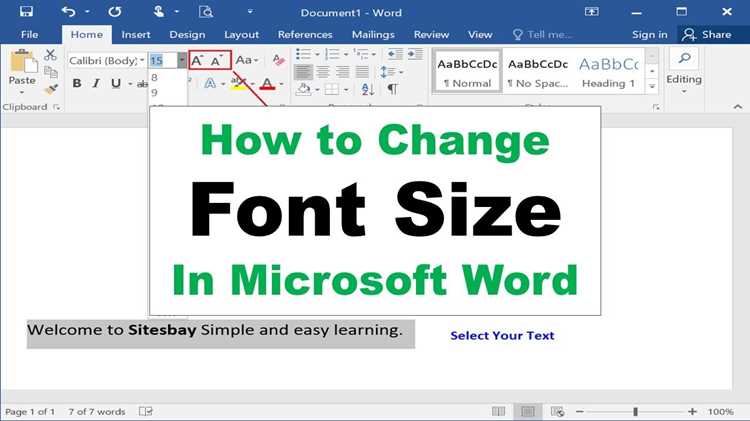Collapse the ribbon with the chevron
Image resolution: width=750 pixels, height=421 pixels.
738,107
